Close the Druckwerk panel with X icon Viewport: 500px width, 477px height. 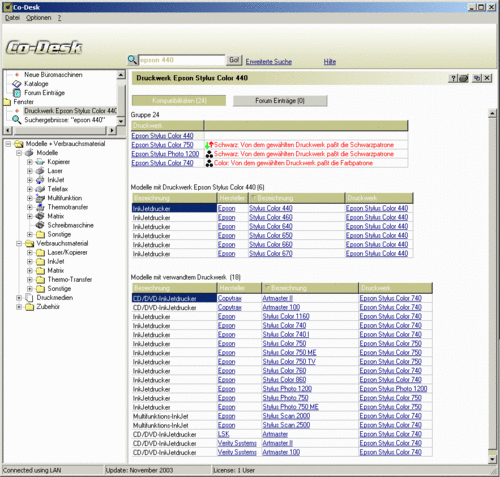click(487, 78)
